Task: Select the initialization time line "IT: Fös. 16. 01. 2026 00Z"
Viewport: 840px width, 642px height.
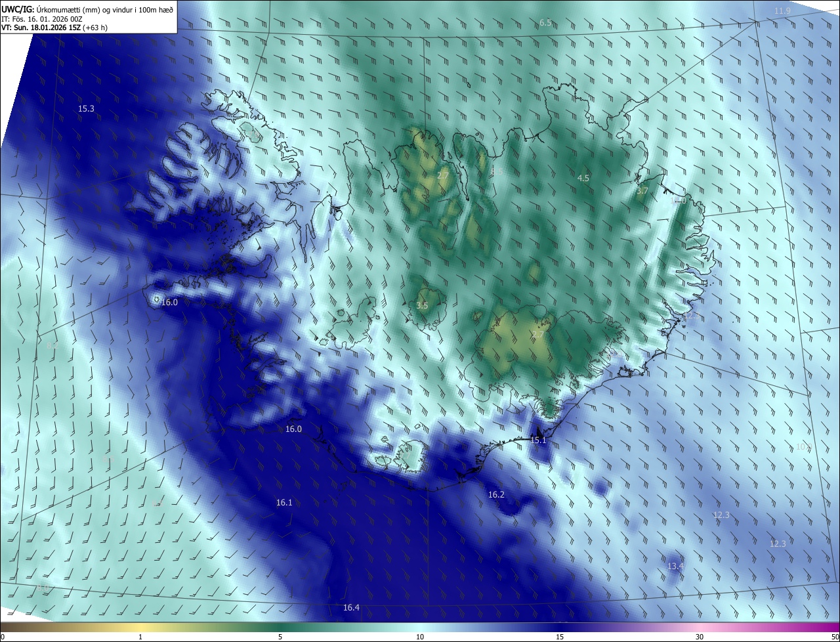Action: 42,18
